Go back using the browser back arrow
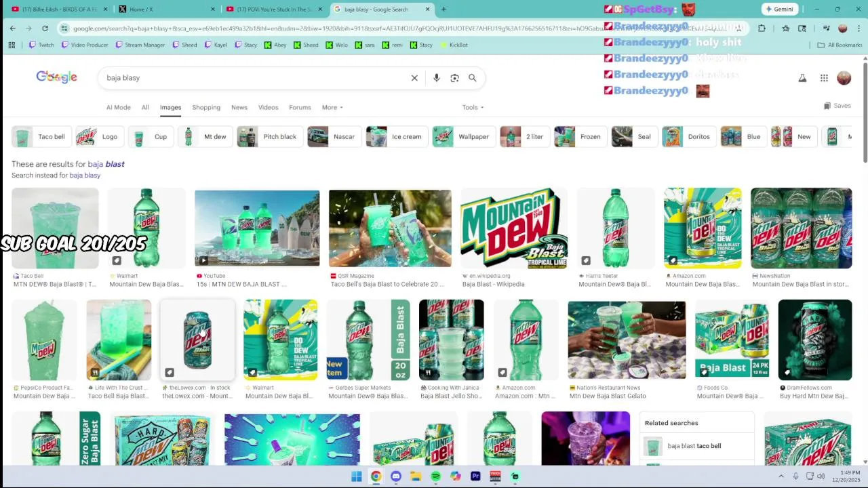Screen dimensions: 868x488 13,28
